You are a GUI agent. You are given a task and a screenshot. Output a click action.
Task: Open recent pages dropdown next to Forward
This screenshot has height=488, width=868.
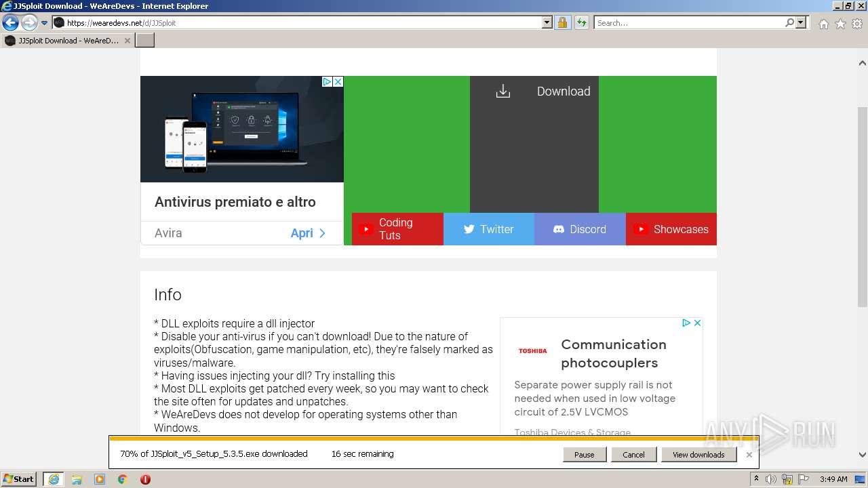point(44,23)
